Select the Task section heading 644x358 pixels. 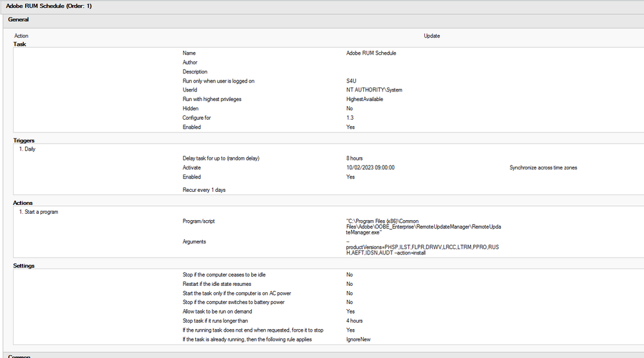tap(20, 44)
